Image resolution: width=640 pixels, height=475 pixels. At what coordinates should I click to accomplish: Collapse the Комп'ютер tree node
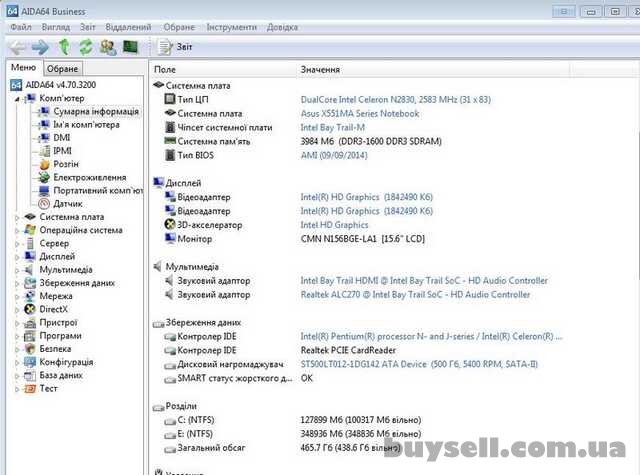coord(17,99)
